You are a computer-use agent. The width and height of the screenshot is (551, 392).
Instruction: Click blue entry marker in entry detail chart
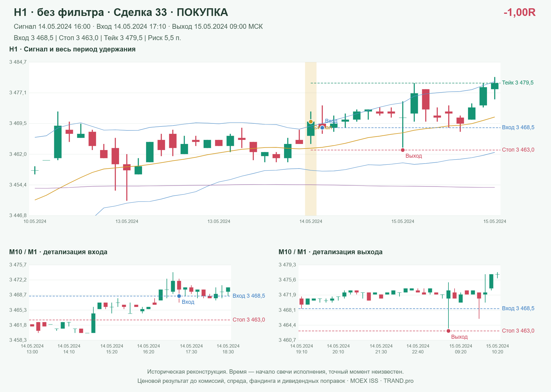tap(179, 296)
